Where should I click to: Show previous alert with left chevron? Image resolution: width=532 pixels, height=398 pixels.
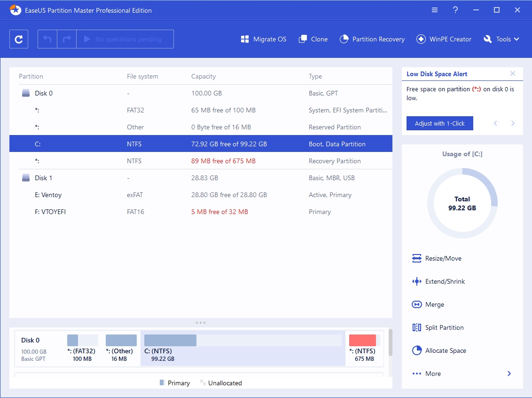point(495,123)
